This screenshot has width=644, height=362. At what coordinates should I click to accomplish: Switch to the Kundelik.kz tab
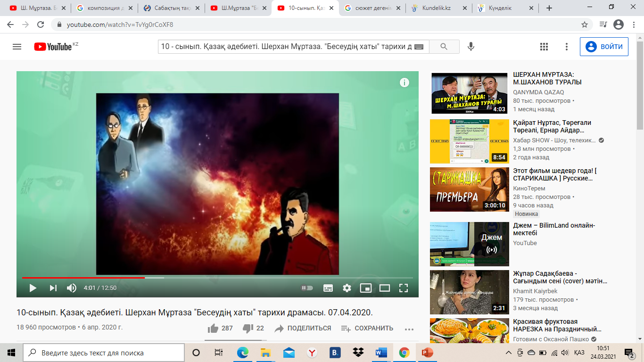coord(438,8)
